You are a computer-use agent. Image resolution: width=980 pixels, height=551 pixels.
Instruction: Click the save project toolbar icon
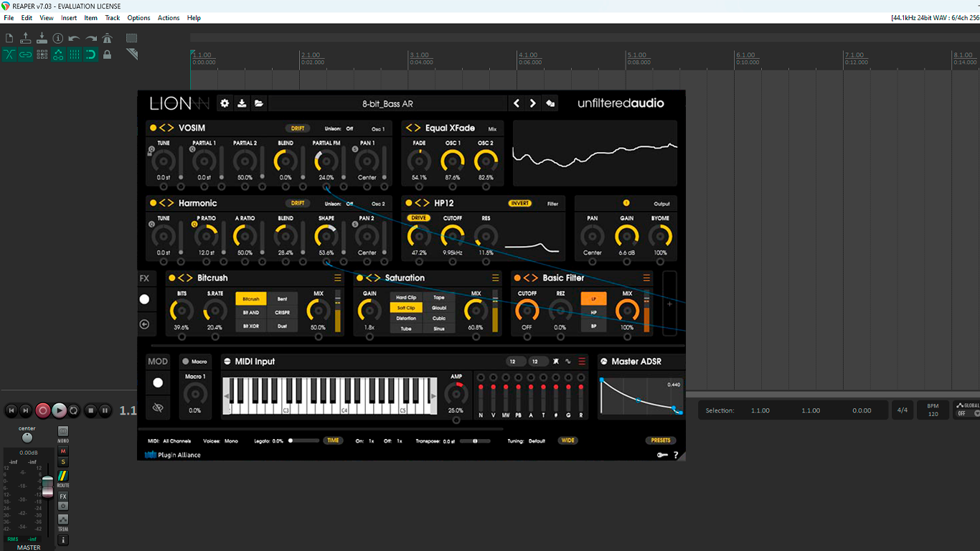[x=42, y=39]
